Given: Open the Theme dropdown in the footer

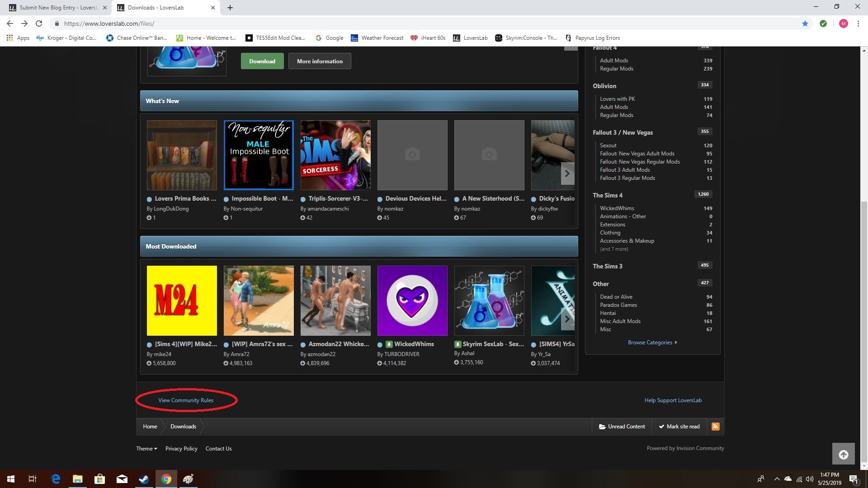Looking at the screenshot, I should (146, 449).
